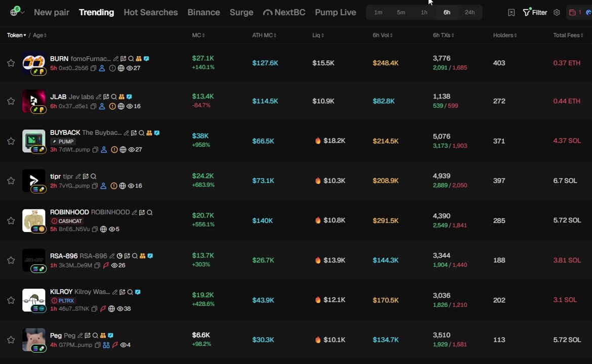Search BUYBACK with its magnifier icon
The height and width of the screenshot is (364, 592).
(141, 133)
